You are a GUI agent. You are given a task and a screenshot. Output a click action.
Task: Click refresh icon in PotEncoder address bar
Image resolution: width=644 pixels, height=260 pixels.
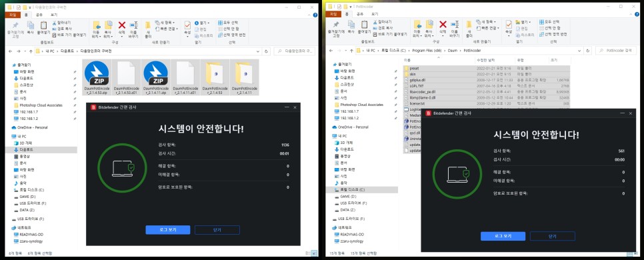(588, 51)
